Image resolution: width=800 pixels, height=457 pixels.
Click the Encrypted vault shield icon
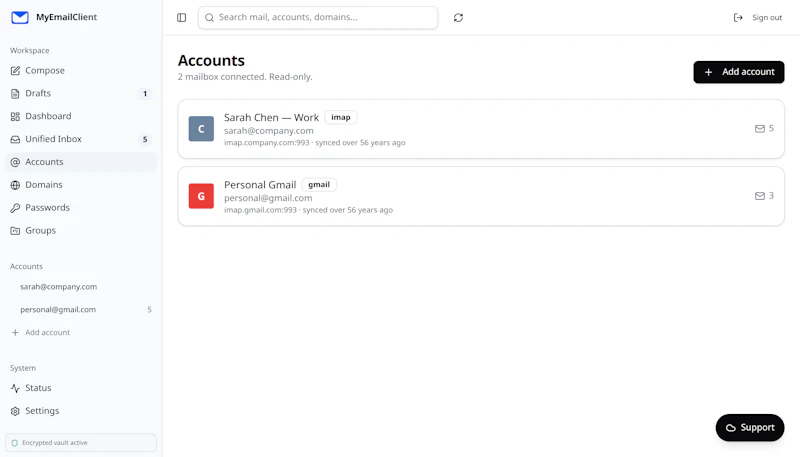tap(15, 443)
